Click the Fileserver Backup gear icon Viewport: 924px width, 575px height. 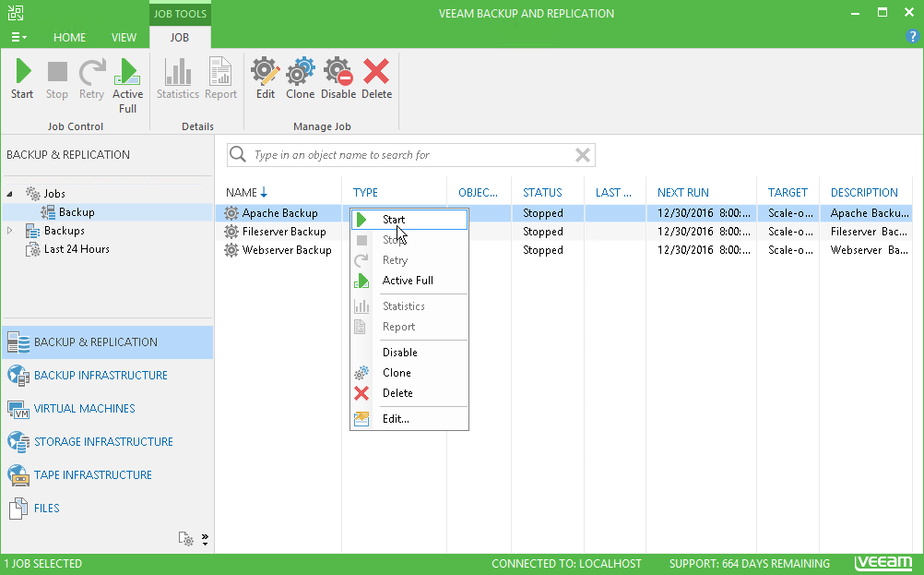231,232
